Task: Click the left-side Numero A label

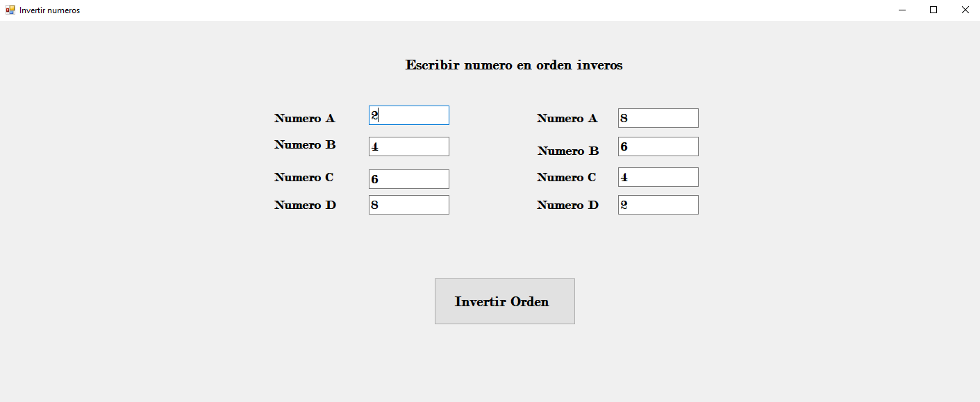Action: click(304, 118)
